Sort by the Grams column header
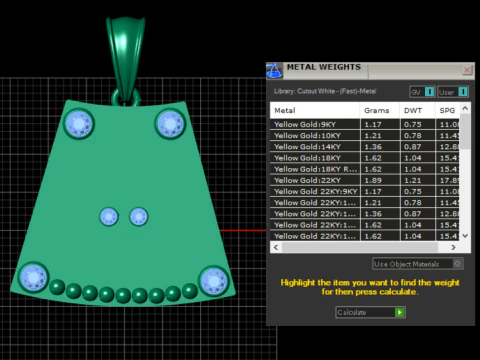This screenshot has width=480, height=360. pos(380,110)
